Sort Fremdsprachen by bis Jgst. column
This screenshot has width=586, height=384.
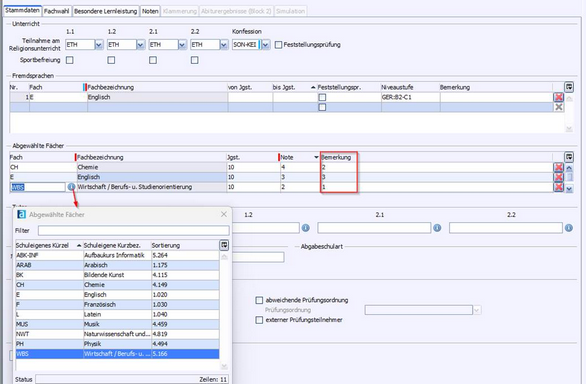(x=294, y=87)
